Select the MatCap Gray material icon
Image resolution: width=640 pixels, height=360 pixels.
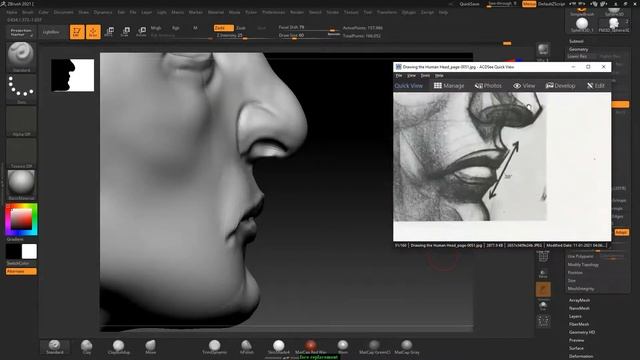coord(407,347)
